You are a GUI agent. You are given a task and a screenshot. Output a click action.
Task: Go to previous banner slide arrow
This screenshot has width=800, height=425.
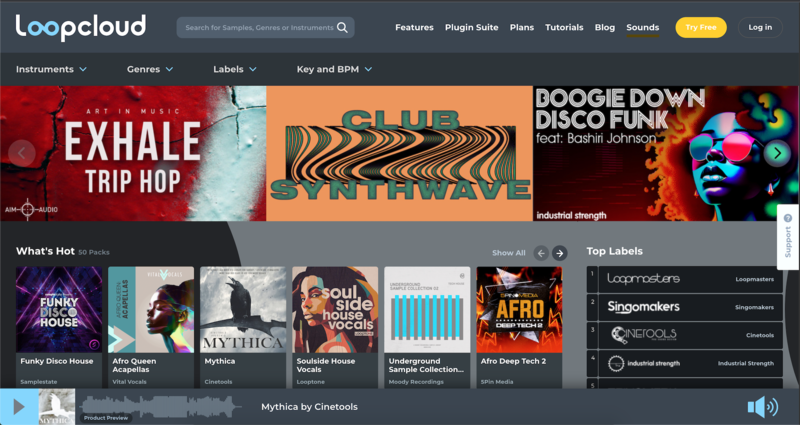(22, 153)
